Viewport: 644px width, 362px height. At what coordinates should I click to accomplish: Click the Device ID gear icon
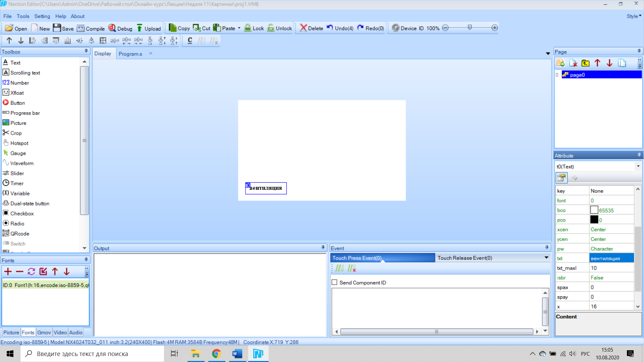coord(395,28)
